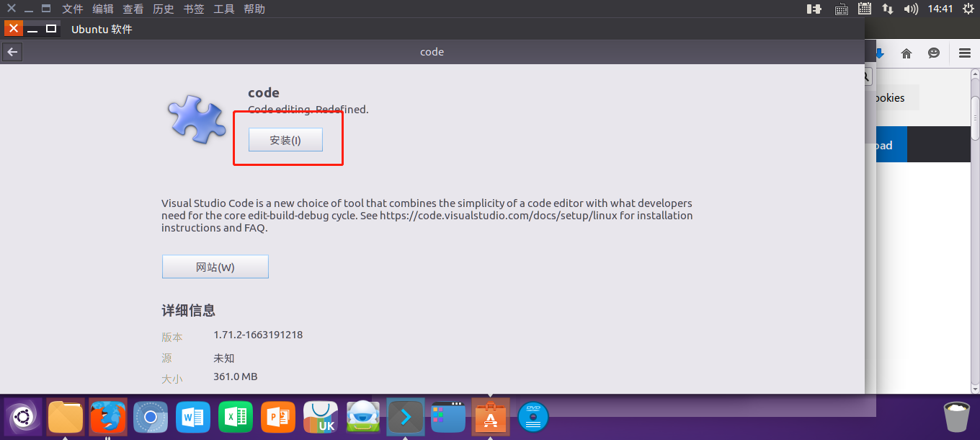Image resolution: width=980 pixels, height=440 pixels.
Task: Launch the Word-style writer dock icon
Action: 193,417
